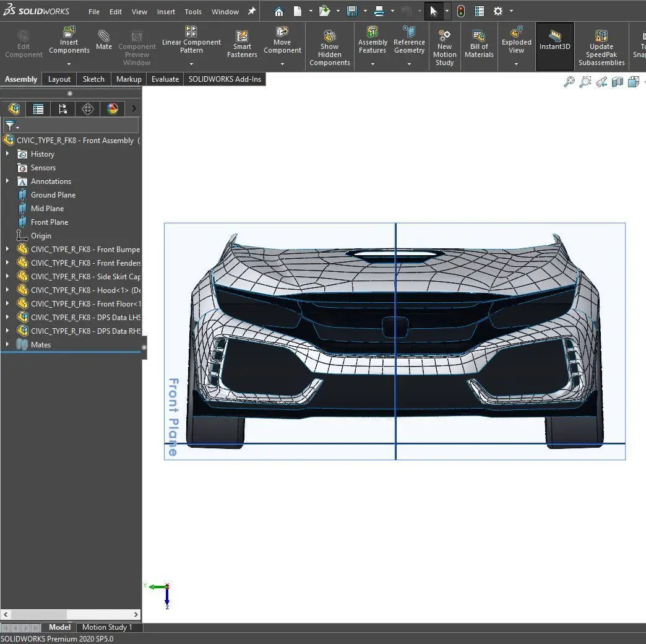
Task: Expand the History folder
Action: [x=7, y=154]
